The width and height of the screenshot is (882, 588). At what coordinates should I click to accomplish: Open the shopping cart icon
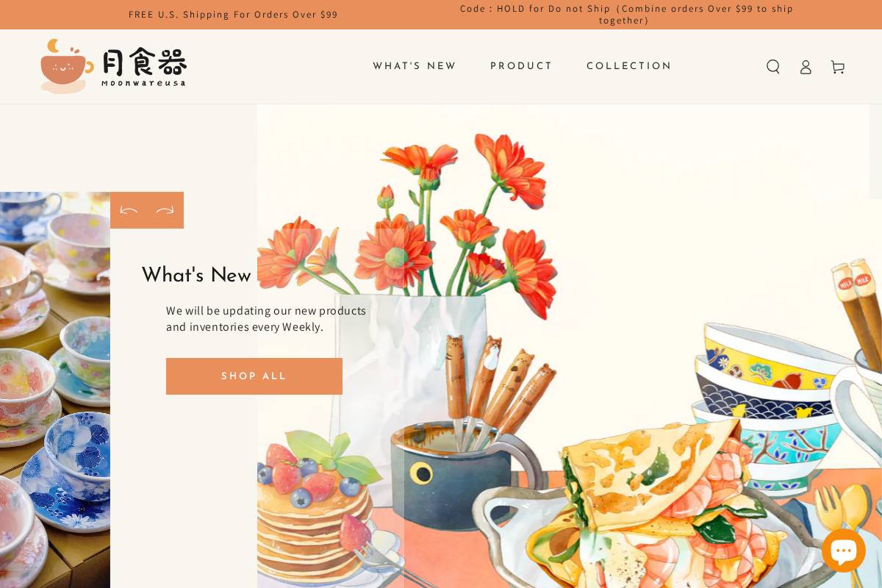838,67
